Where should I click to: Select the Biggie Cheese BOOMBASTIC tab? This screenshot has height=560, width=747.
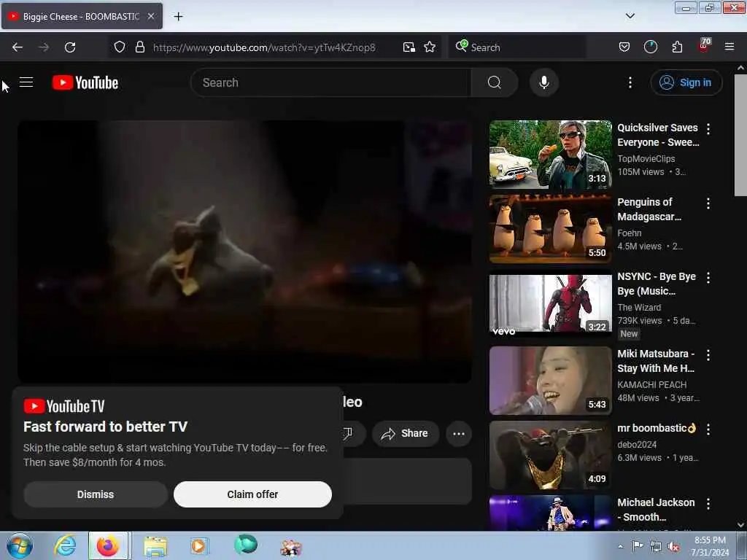(x=82, y=16)
